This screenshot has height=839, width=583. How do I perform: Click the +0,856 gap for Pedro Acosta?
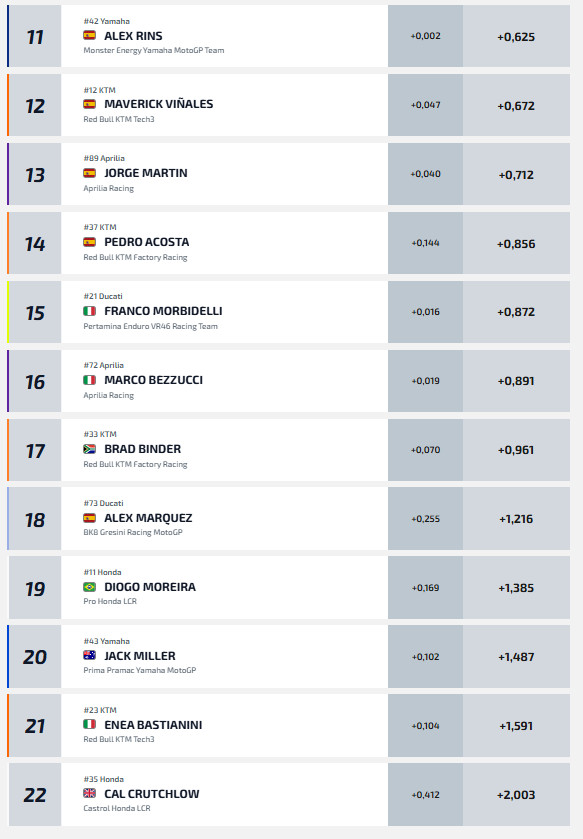pos(516,244)
